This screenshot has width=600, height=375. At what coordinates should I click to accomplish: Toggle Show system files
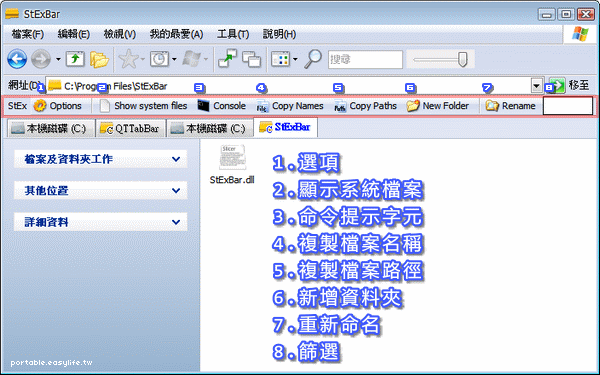[143, 106]
